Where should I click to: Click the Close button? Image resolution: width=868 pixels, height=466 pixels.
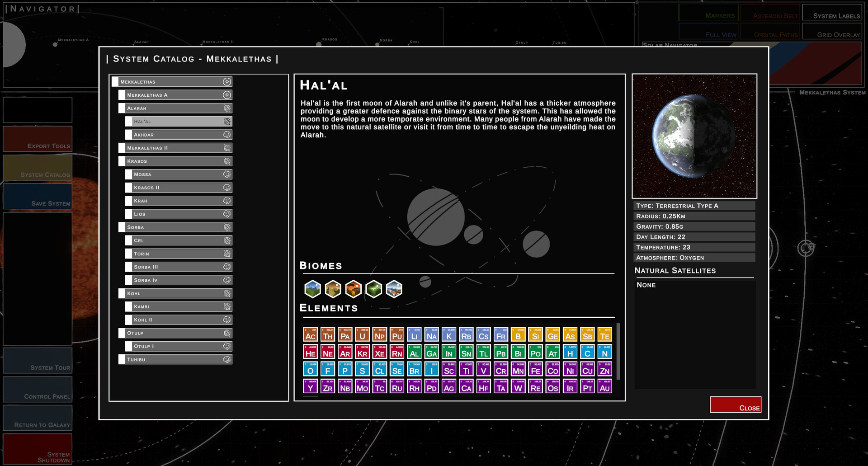click(x=736, y=404)
